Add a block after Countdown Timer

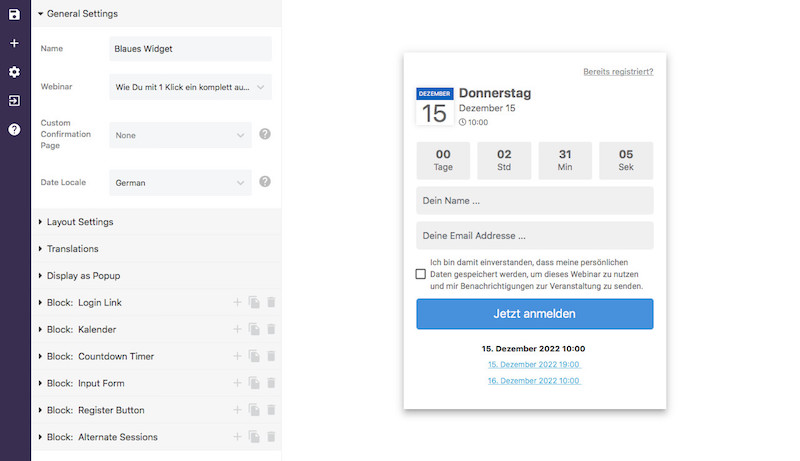(x=237, y=356)
